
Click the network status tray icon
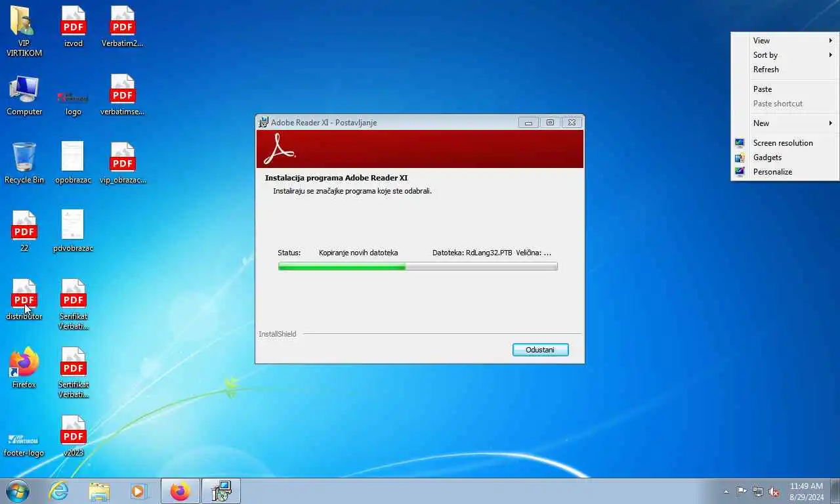(758, 492)
